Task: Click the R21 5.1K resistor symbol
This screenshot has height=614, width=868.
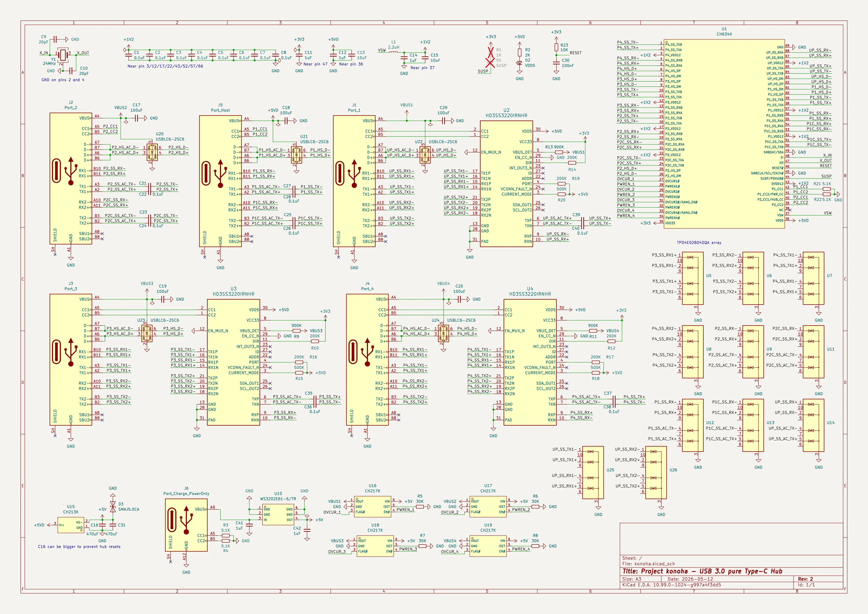Action: [826, 189]
